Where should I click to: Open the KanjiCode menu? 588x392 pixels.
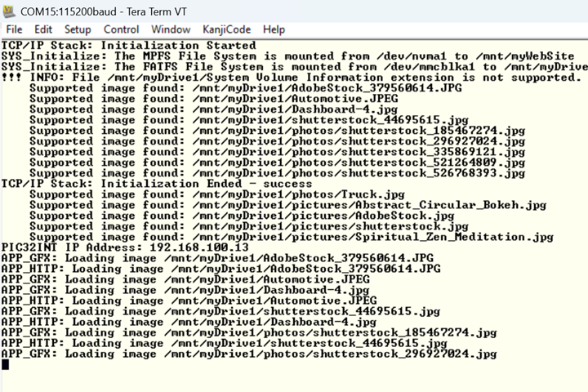[x=226, y=29]
